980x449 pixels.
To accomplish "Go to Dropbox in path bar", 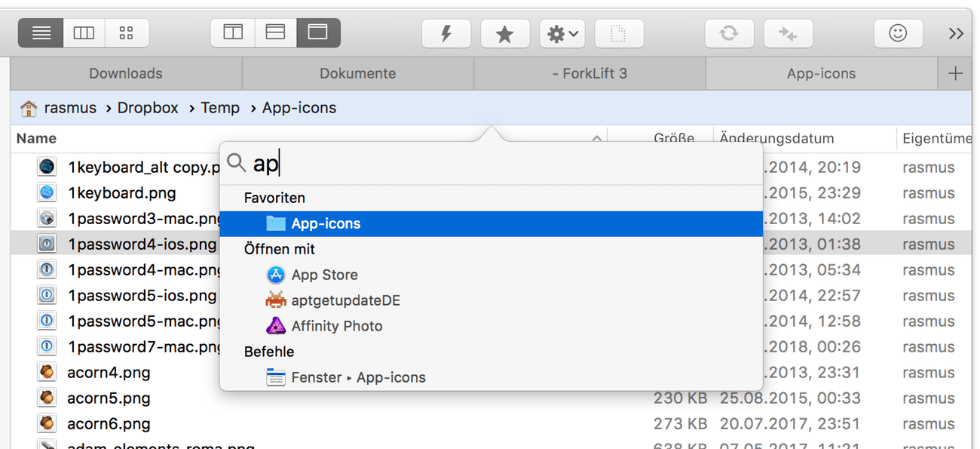I will pos(148,108).
